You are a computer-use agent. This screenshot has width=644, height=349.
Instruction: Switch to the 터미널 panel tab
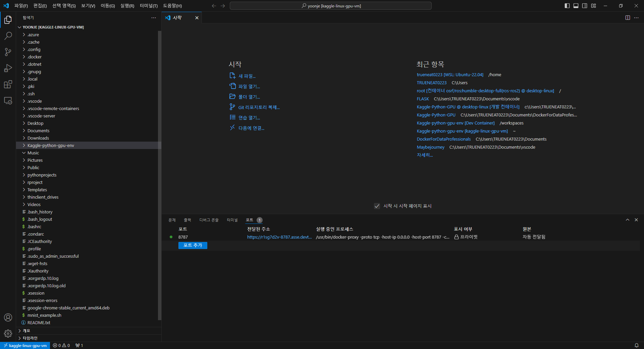(x=232, y=220)
